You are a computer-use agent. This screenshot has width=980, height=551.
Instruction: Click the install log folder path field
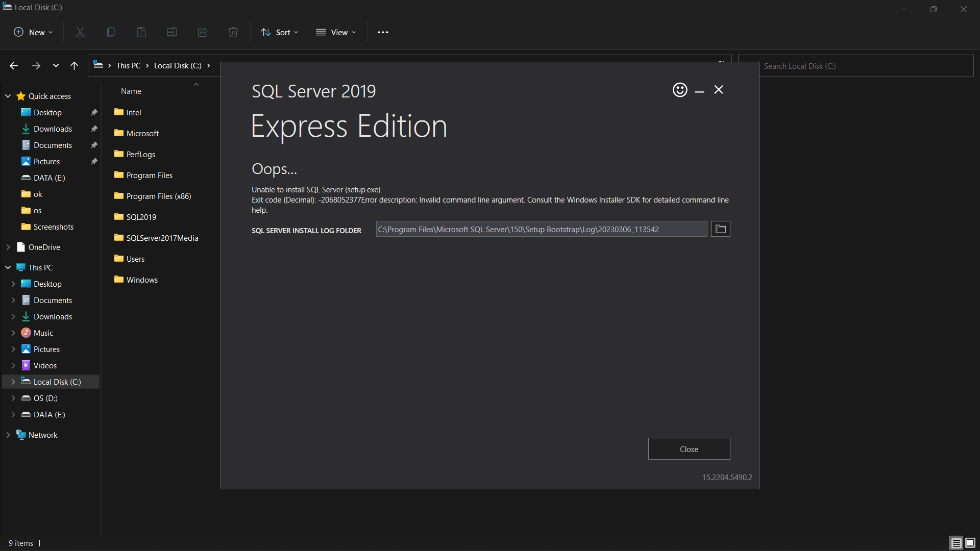[x=542, y=229]
